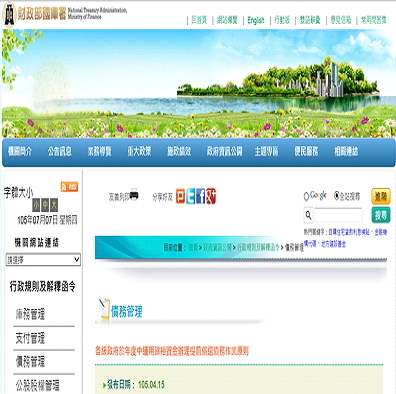
Task: Select the Google search radio button
Action: tap(306, 196)
